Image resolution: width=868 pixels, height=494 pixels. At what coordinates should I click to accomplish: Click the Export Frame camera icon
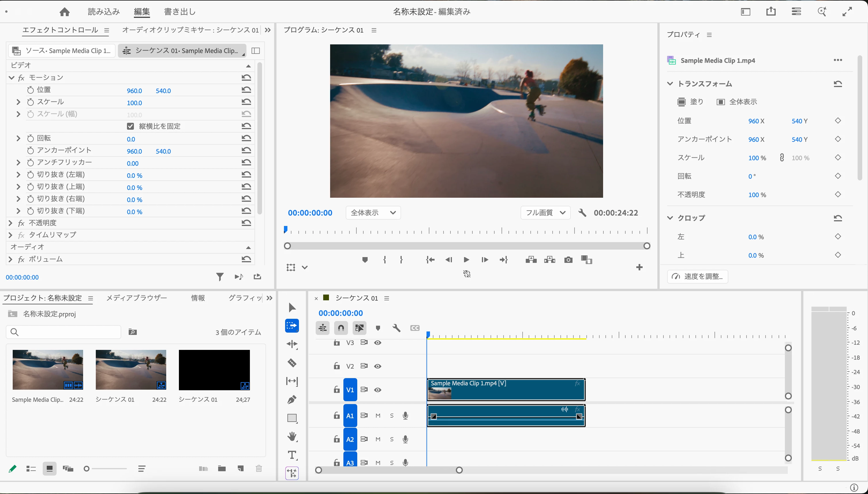568,260
